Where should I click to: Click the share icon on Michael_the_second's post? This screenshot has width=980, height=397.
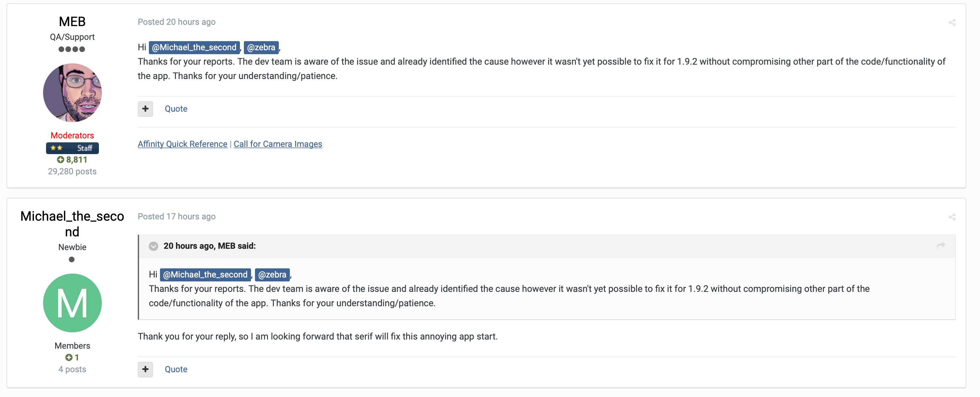tap(952, 217)
